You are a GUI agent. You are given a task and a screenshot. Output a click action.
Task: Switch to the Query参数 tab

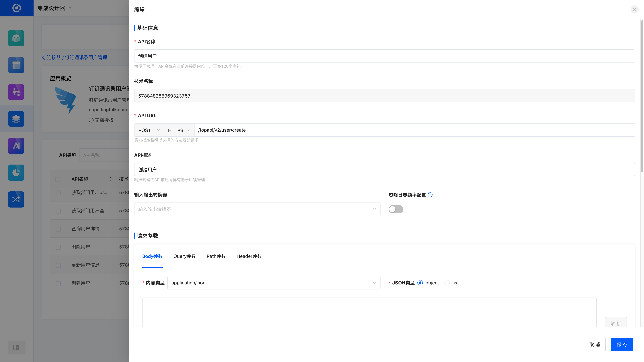click(x=184, y=256)
